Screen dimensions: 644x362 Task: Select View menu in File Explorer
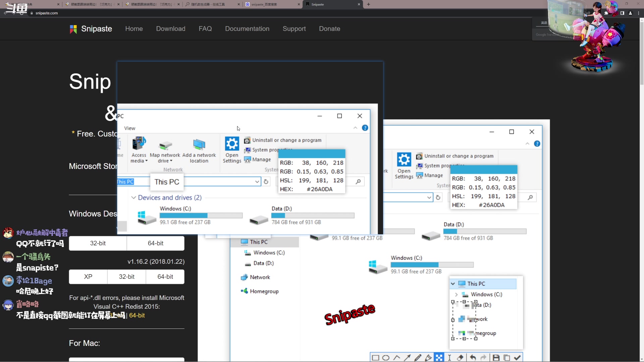click(x=129, y=128)
